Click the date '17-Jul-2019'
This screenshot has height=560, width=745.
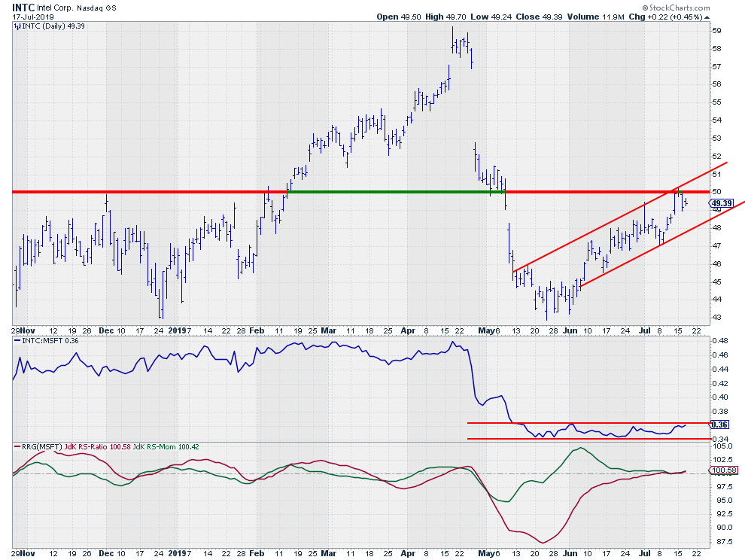[x=33, y=17]
